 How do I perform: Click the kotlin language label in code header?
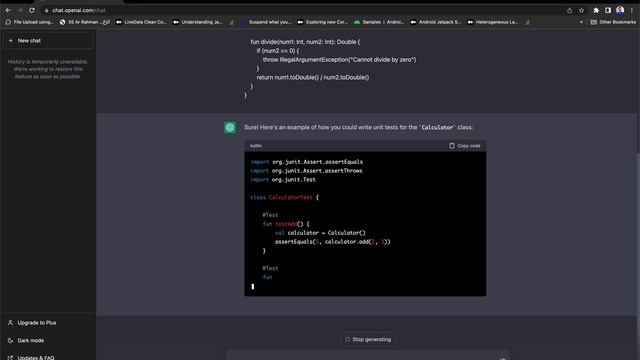click(256, 146)
